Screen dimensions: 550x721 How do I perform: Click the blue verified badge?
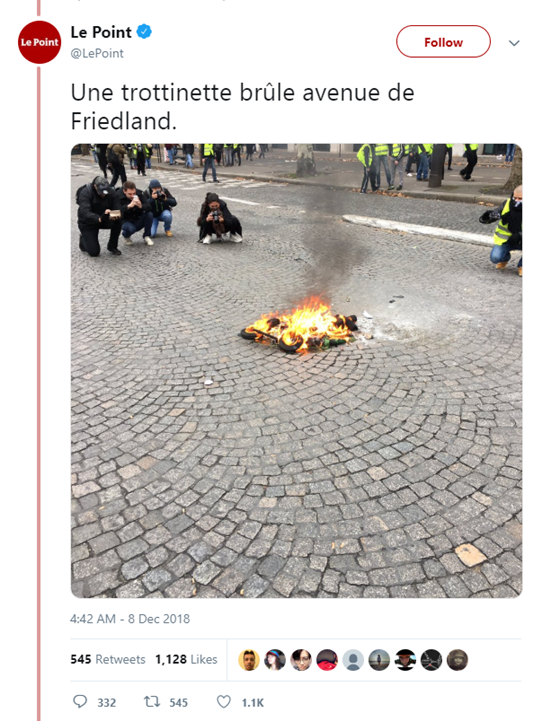tap(144, 32)
